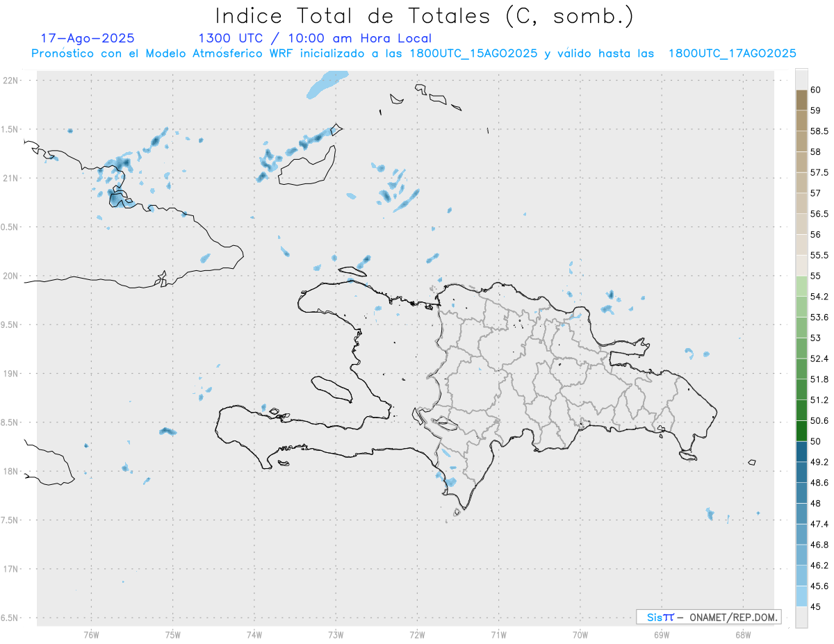Pick the dark green swatch between 50 and 50.6
This screenshot has width=834, height=644.
tap(801, 431)
